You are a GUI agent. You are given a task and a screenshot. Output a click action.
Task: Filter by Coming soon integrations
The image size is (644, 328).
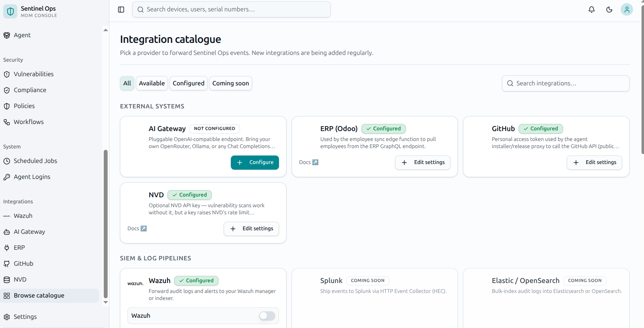pos(230,83)
